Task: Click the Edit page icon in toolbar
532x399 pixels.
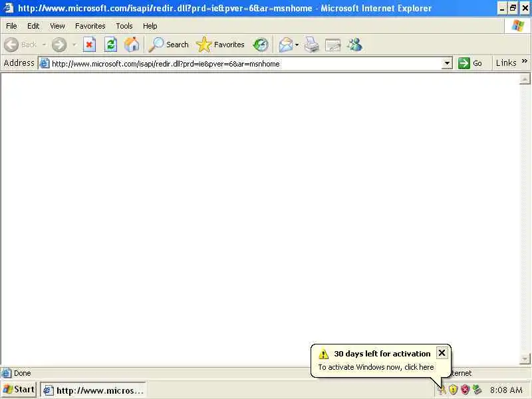Action: [x=333, y=45]
